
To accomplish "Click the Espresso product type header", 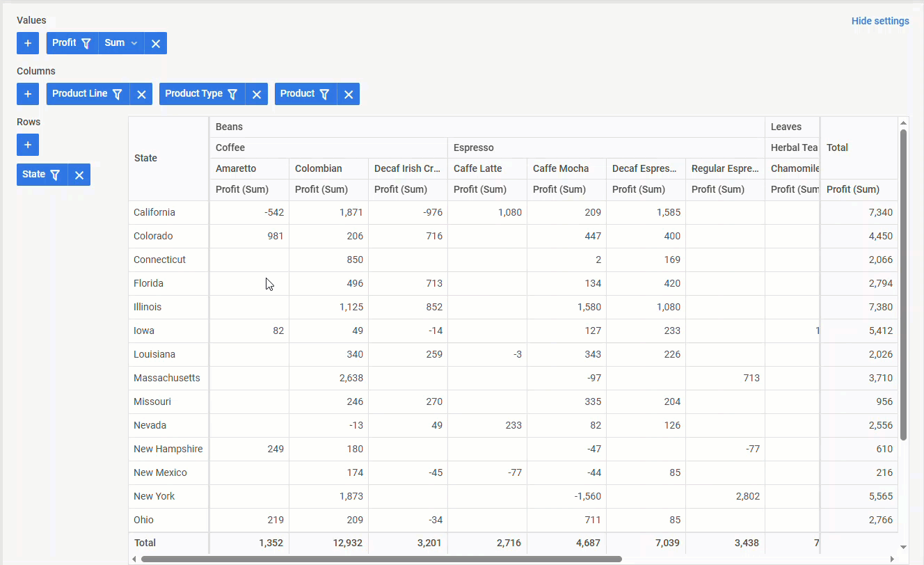I will 606,148.
